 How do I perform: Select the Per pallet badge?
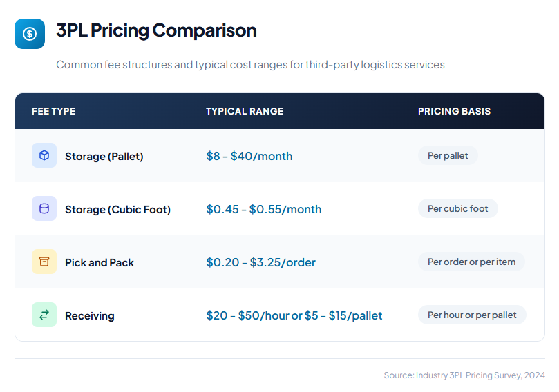pyautogui.click(x=448, y=155)
